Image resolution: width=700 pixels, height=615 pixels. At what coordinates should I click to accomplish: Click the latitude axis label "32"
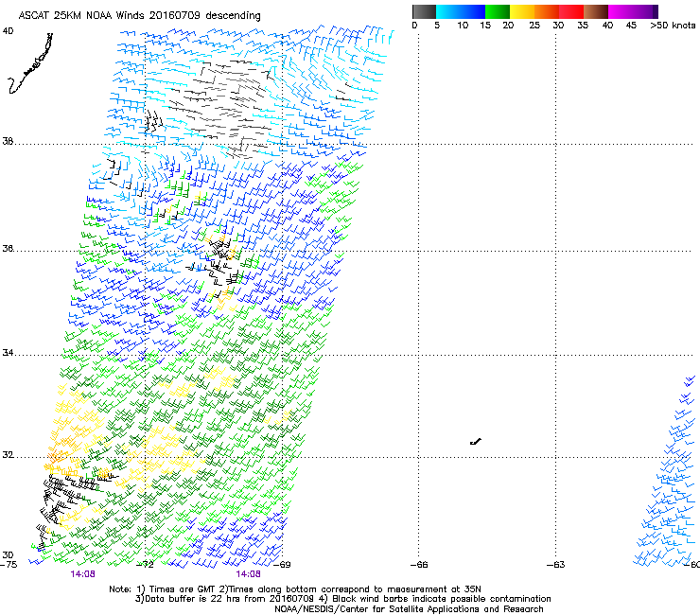8,455
